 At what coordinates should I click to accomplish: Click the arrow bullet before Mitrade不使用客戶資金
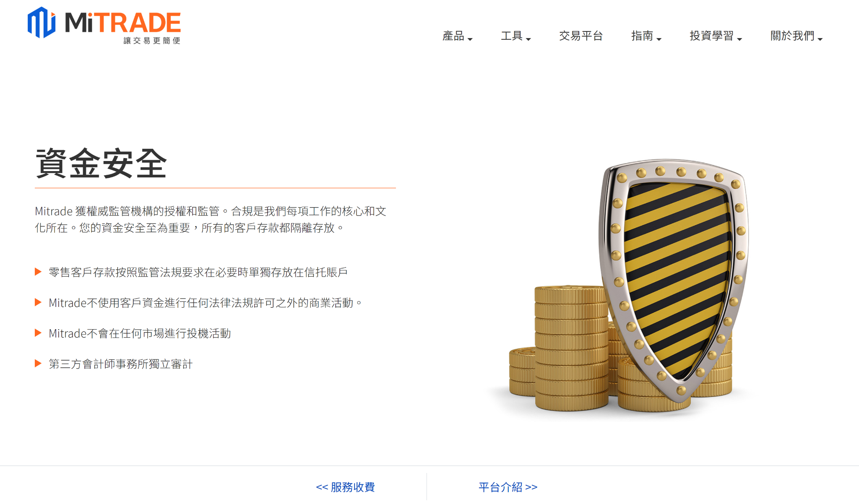coord(38,302)
